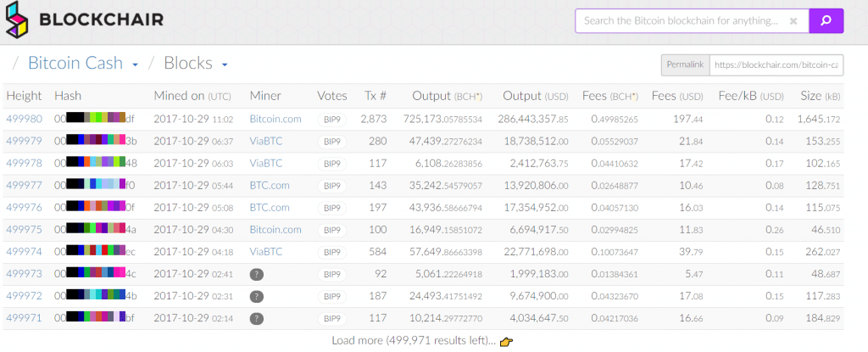
Task: Click BIP9 vote badge for block 499974
Action: click(x=332, y=252)
